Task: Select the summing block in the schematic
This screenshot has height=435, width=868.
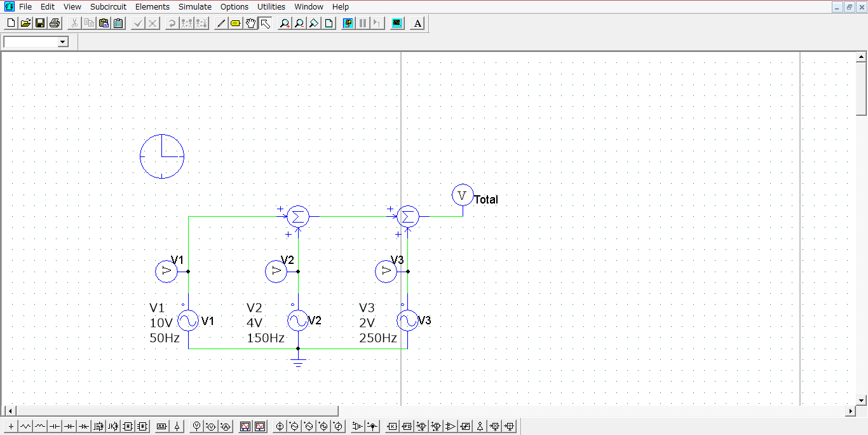Action: coord(298,216)
